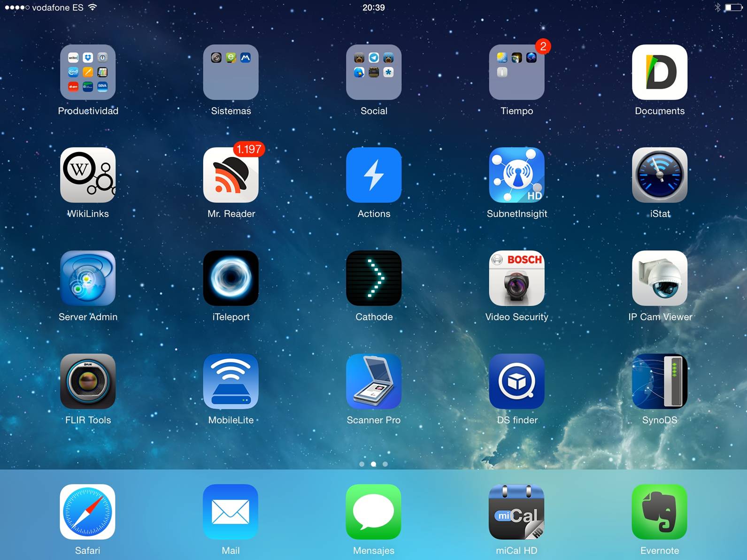This screenshot has width=747, height=560.
Task: Tap the vodafone ES carrier label
Action: coord(58,8)
